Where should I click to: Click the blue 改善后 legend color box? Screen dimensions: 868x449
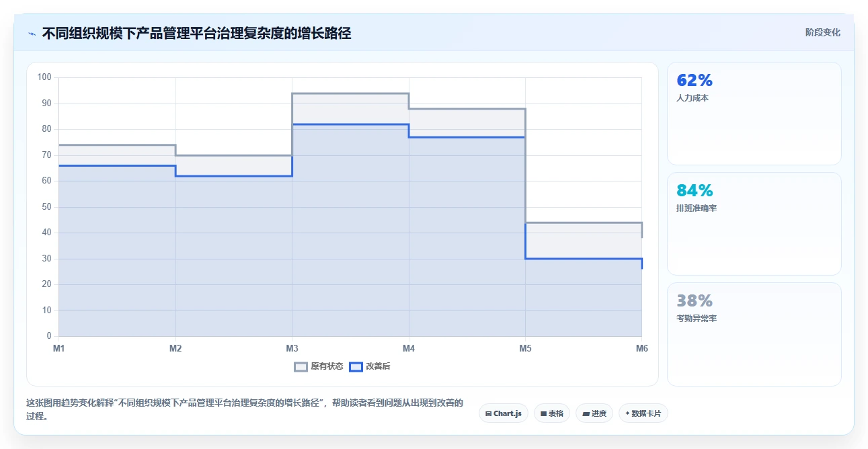tap(356, 367)
